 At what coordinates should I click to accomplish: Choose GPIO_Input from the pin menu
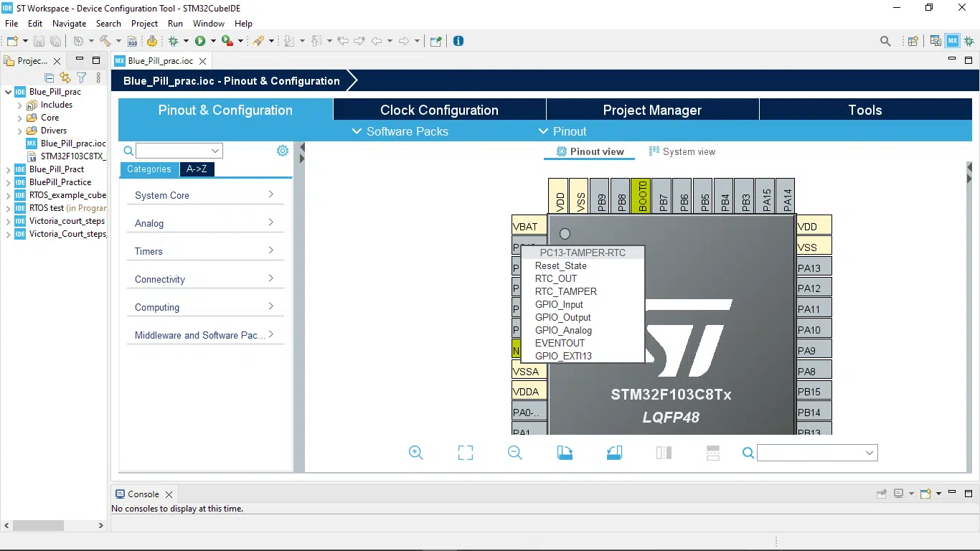559,304
